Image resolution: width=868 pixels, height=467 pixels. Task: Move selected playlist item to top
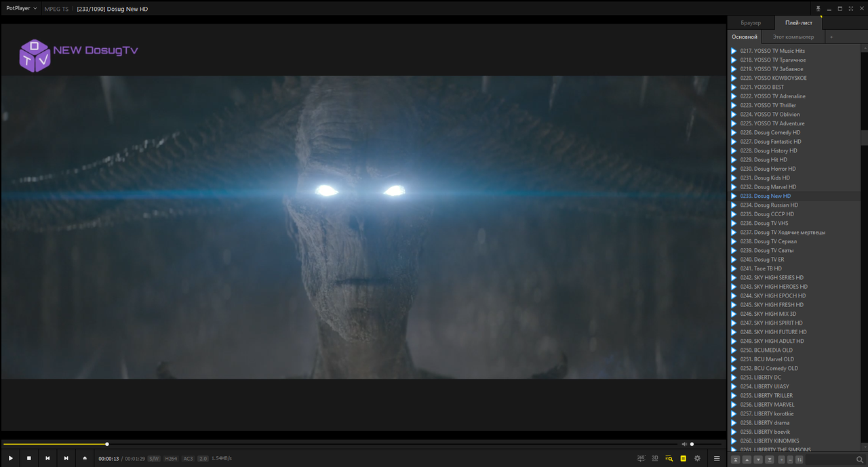[x=736, y=460]
